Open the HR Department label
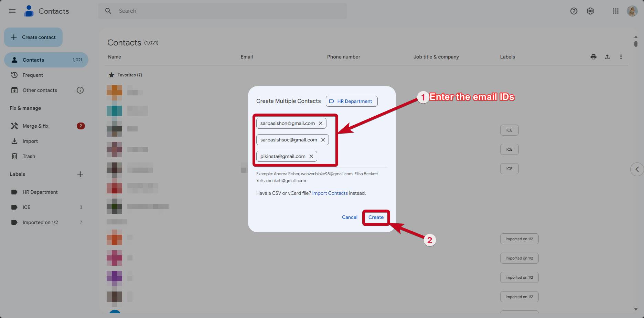Image resolution: width=644 pixels, height=318 pixels. coord(46,192)
